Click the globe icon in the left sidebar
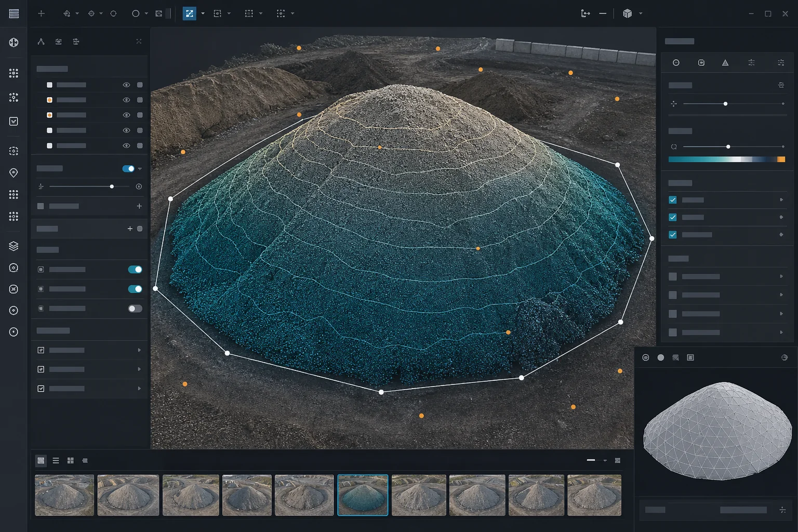798x532 pixels. point(14,43)
